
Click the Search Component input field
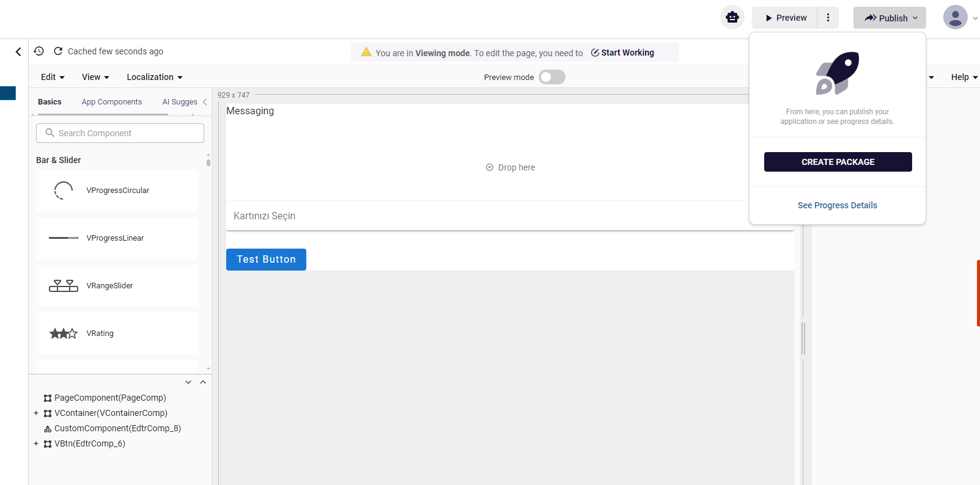[120, 133]
